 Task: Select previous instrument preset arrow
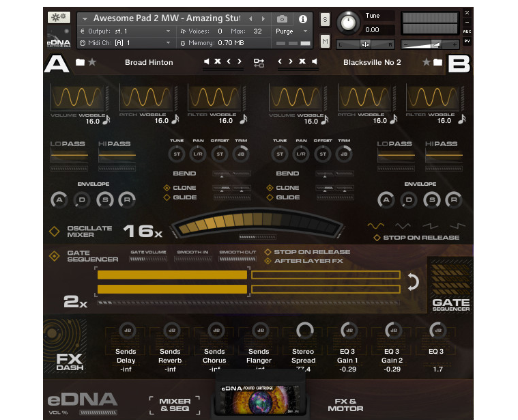tap(250, 19)
